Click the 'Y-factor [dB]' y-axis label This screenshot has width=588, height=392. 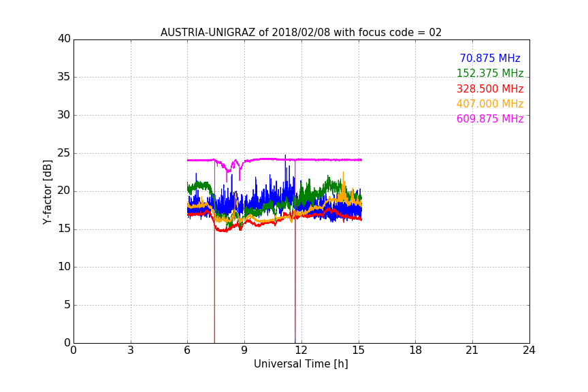click(47, 192)
